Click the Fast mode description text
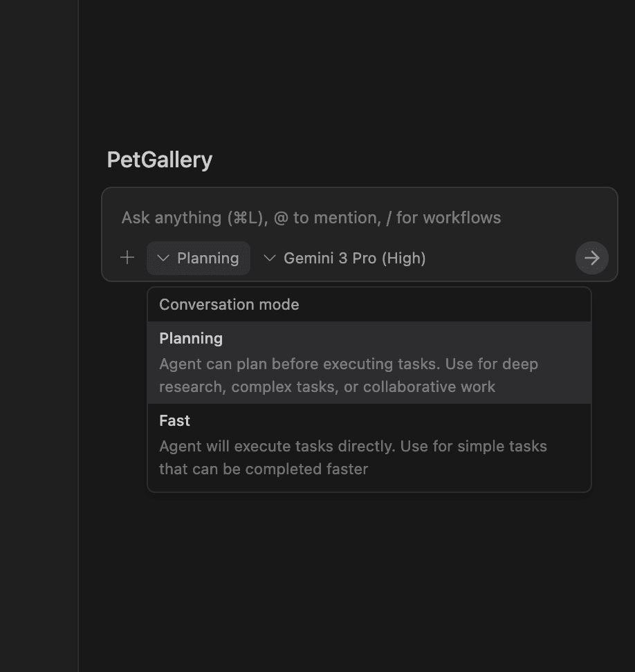 (x=353, y=458)
